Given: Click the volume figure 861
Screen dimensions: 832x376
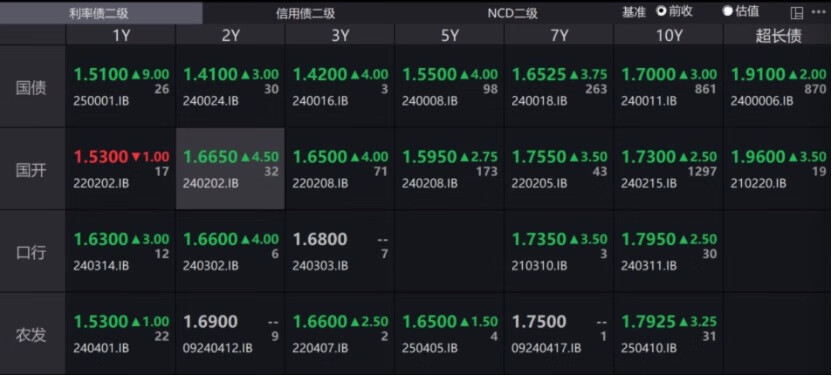Looking at the screenshot, I should [705, 89].
